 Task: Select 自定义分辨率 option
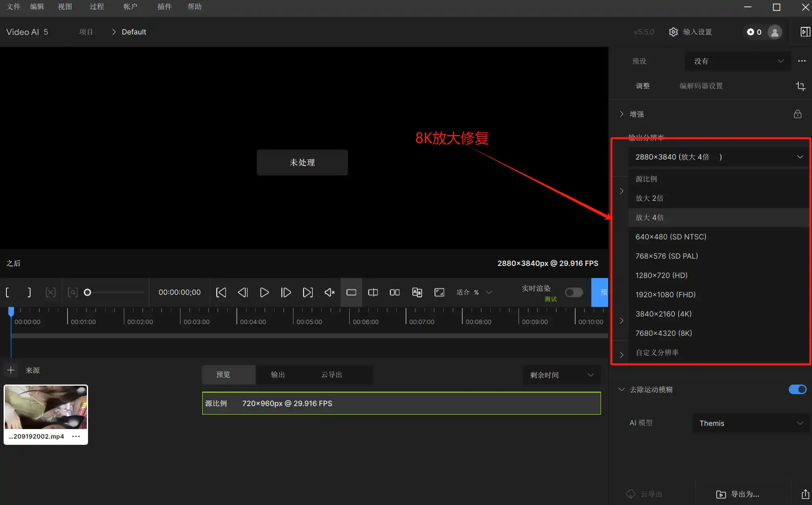719,352
